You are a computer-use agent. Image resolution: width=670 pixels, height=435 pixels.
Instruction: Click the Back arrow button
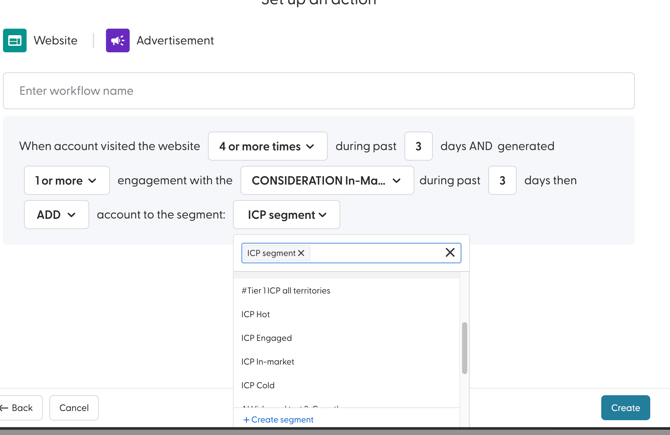(x=17, y=408)
